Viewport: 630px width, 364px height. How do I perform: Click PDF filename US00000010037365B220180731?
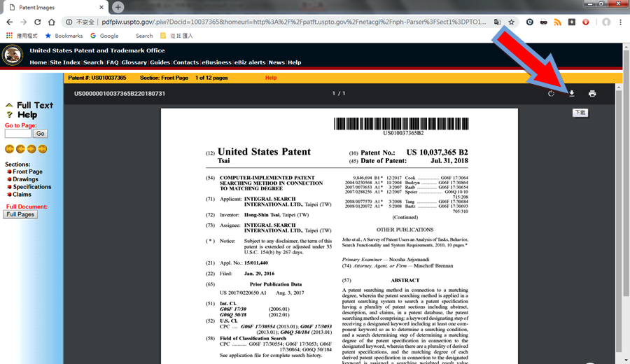tap(119, 94)
